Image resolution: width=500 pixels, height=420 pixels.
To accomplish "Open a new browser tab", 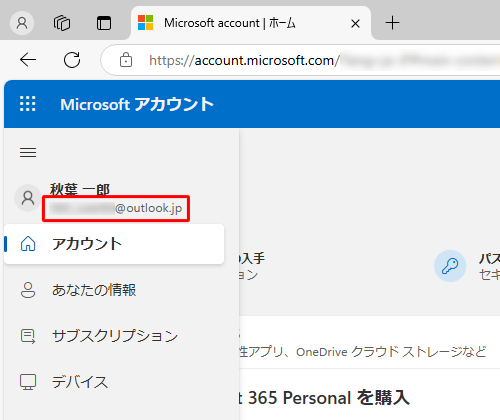I will tap(392, 23).
